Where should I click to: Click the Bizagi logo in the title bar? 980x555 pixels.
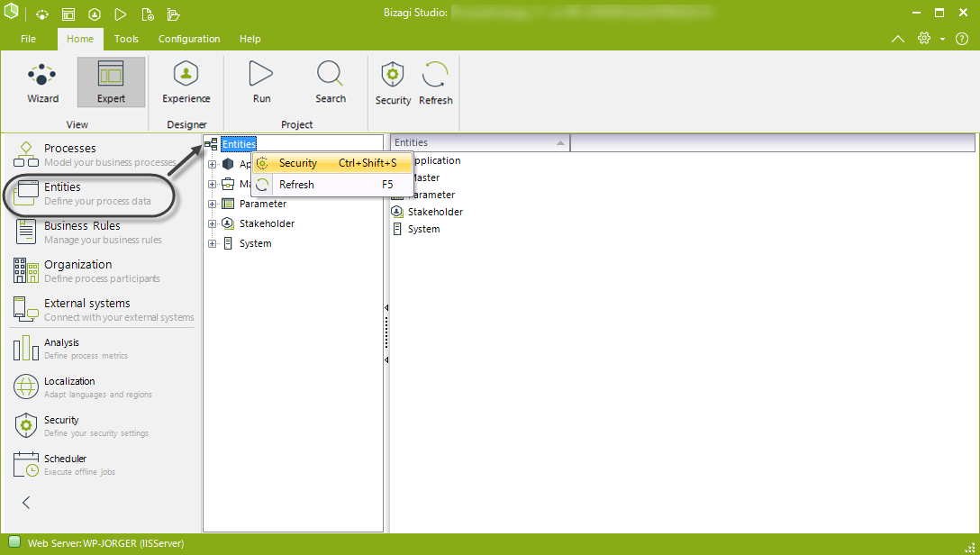[x=11, y=12]
